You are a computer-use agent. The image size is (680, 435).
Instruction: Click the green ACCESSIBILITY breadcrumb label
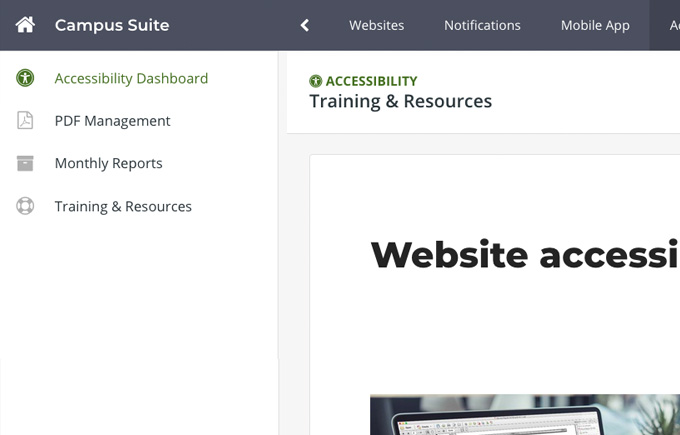tap(371, 81)
